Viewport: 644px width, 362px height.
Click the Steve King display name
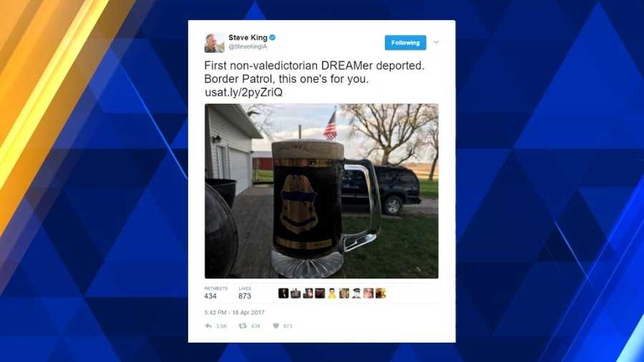click(248, 37)
